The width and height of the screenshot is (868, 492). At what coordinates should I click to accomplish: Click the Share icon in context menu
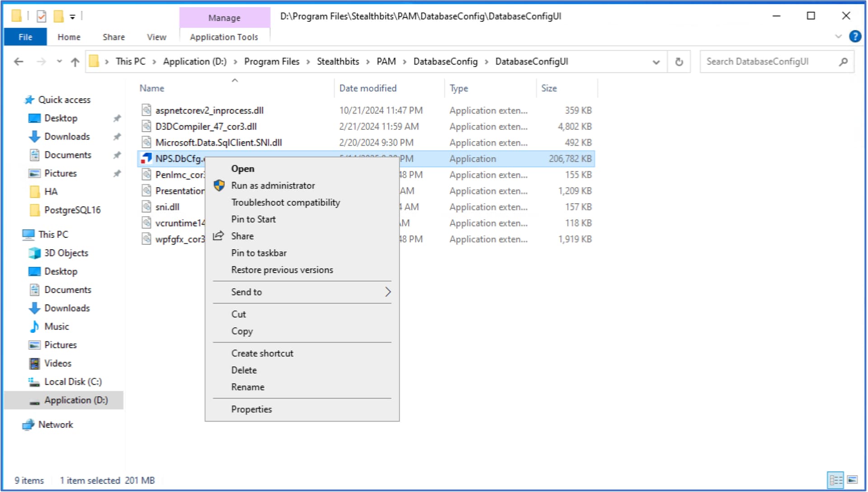click(x=219, y=236)
